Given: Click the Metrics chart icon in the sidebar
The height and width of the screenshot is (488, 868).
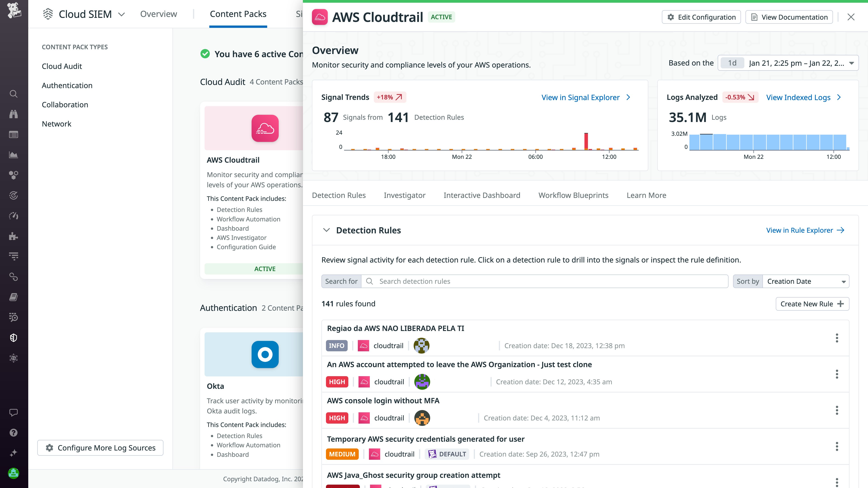Looking at the screenshot, I should pos(14,155).
